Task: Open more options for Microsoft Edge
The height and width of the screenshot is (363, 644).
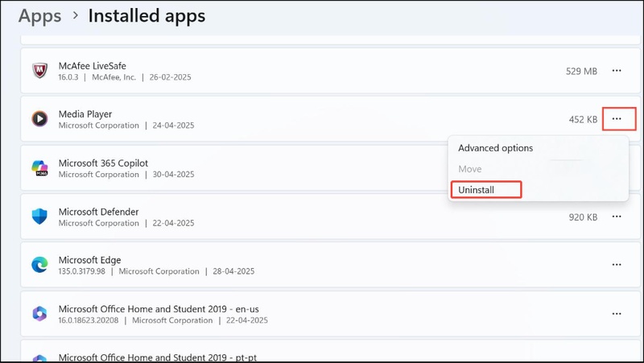Action: tap(617, 265)
